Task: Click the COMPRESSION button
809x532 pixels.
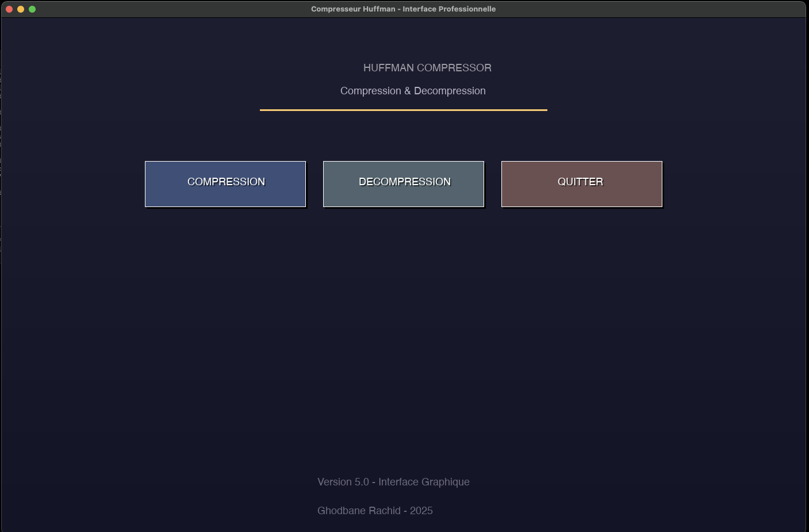Action: click(x=225, y=183)
